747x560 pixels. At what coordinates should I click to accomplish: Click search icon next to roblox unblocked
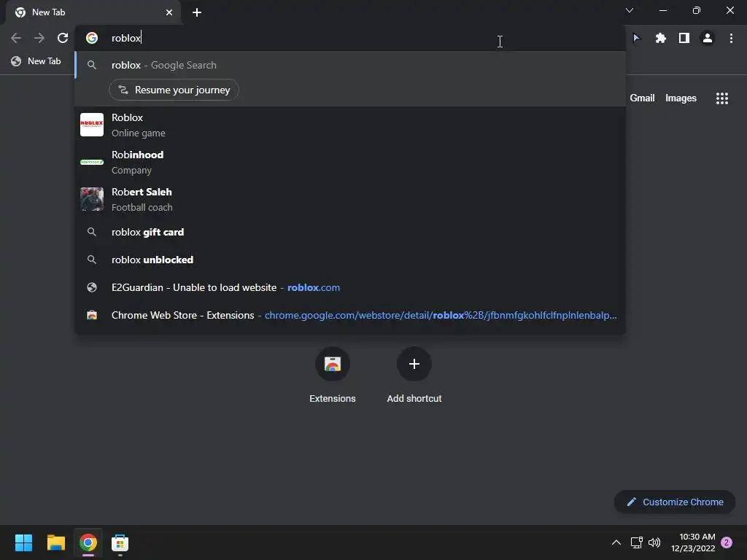click(92, 260)
